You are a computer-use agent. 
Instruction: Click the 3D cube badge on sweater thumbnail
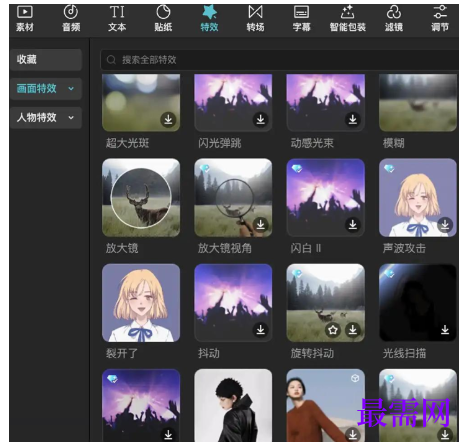(355, 378)
